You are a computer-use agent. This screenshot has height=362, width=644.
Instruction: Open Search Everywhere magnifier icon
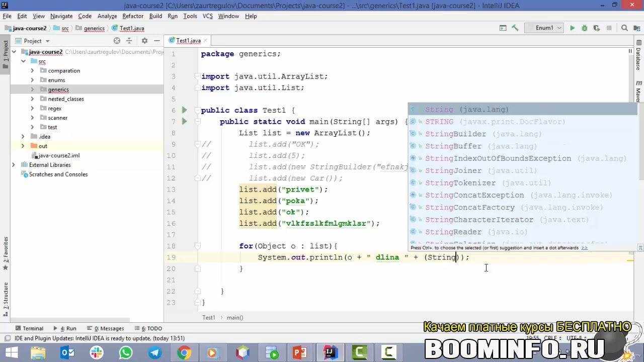pyautogui.click(x=624, y=28)
